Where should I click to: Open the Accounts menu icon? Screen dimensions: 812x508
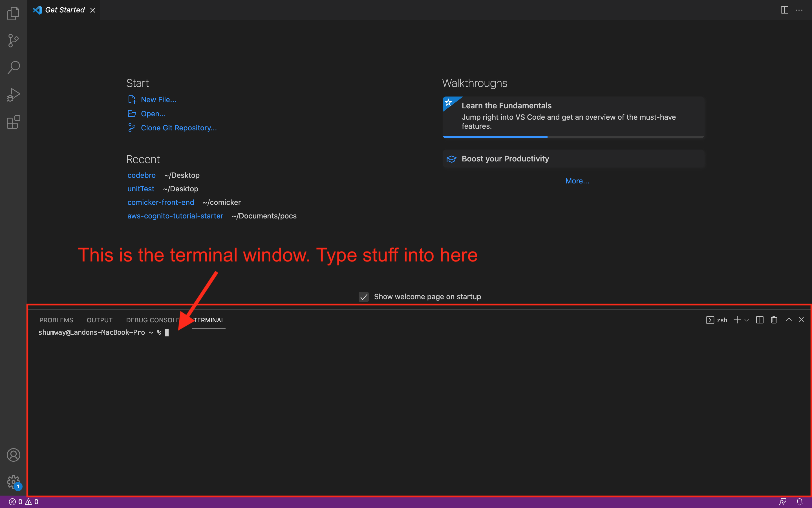pyautogui.click(x=14, y=455)
